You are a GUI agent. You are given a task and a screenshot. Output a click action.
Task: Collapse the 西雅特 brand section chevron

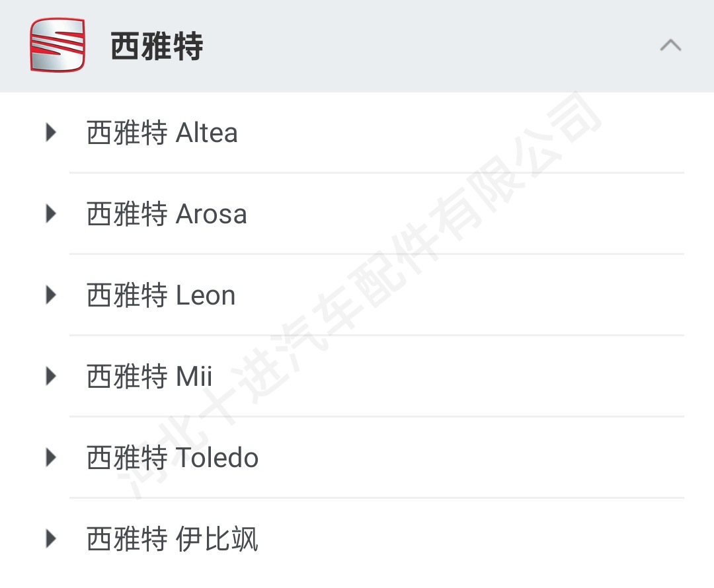tap(670, 46)
